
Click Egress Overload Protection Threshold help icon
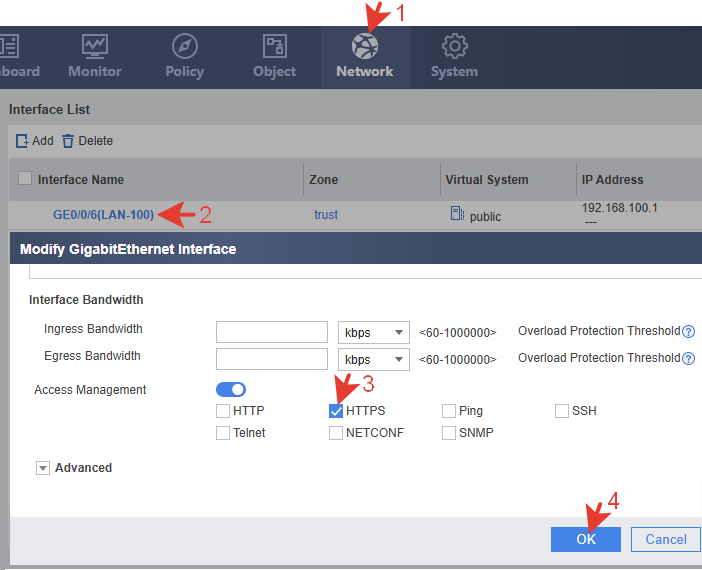click(688, 358)
